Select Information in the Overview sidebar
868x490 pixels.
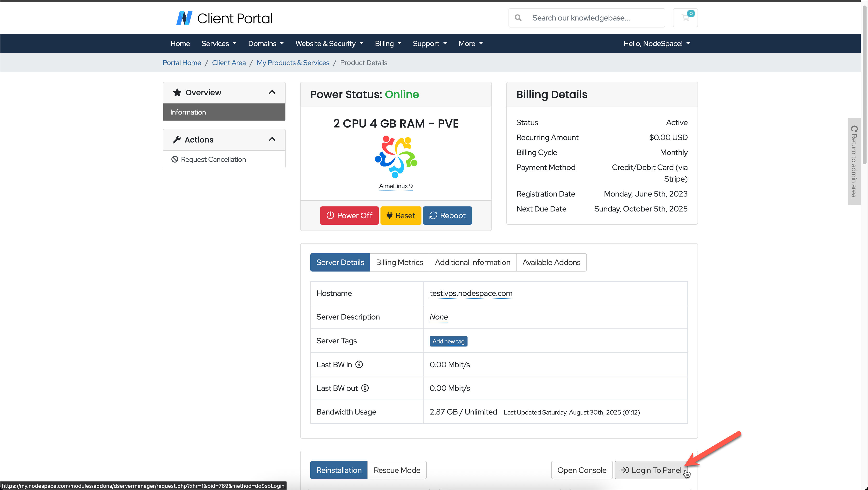click(224, 112)
